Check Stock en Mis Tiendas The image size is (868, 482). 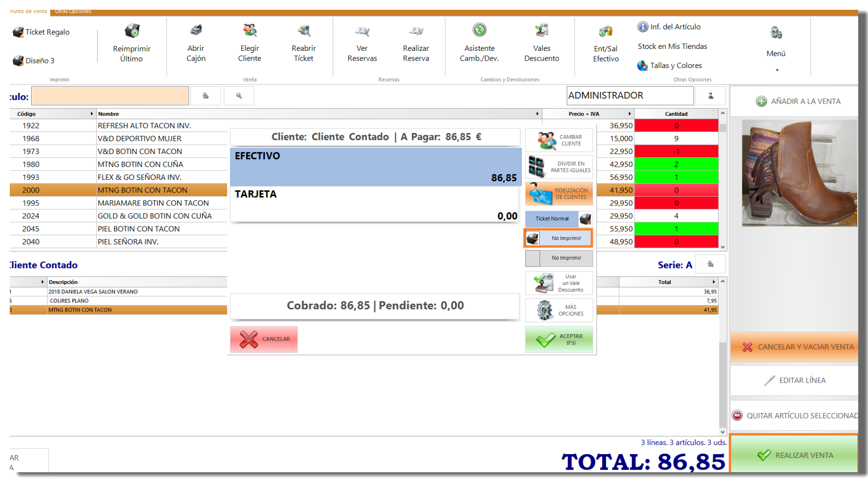(672, 46)
